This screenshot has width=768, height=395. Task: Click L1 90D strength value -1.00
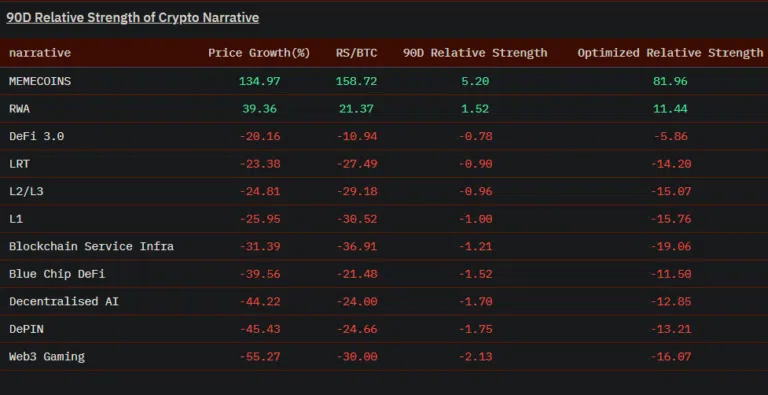pyautogui.click(x=475, y=219)
